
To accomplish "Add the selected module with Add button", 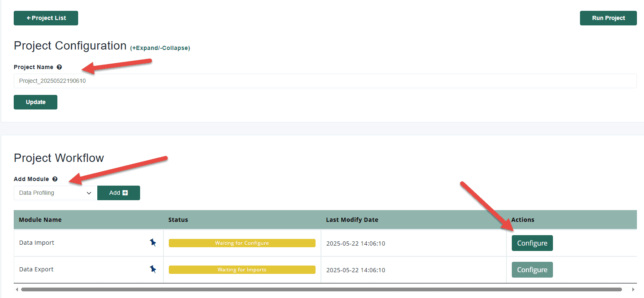I will coord(118,193).
